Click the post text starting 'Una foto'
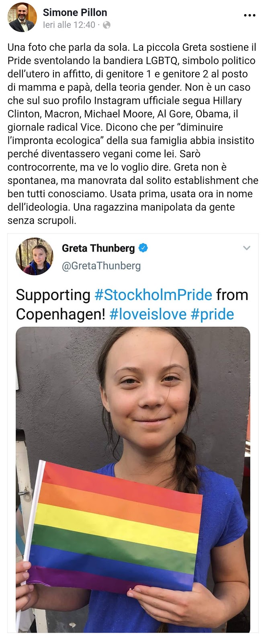The height and width of the screenshot is (644, 266). click(133, 134)
